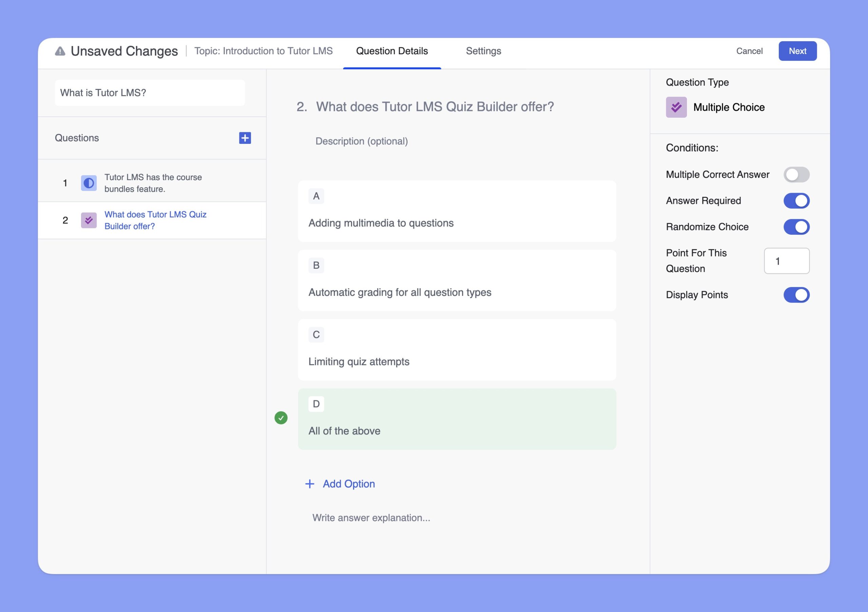Click the Point For This Question input field
Screen dimensions: 868x612
787,261
